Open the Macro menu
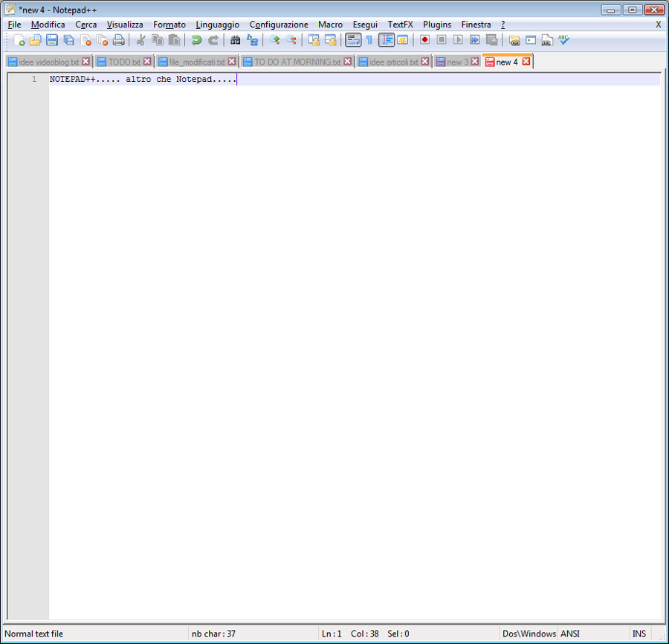 tap(330, 25)
